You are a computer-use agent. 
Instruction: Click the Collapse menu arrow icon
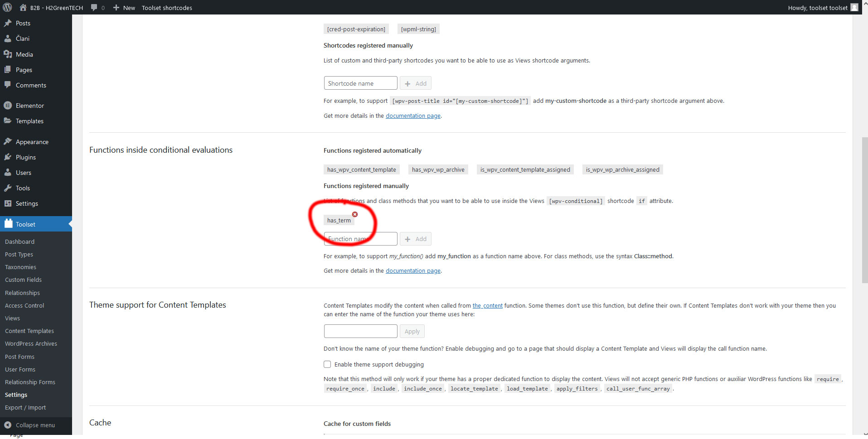point(8,425)
